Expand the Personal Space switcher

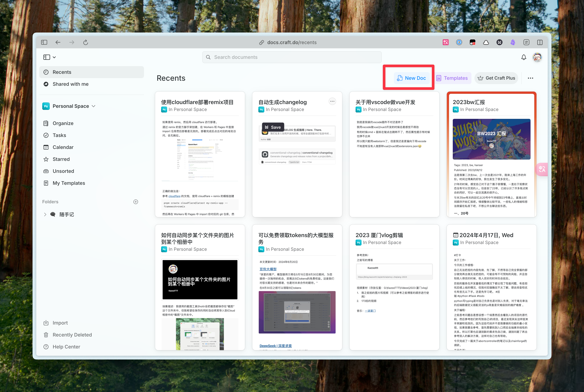69,106
